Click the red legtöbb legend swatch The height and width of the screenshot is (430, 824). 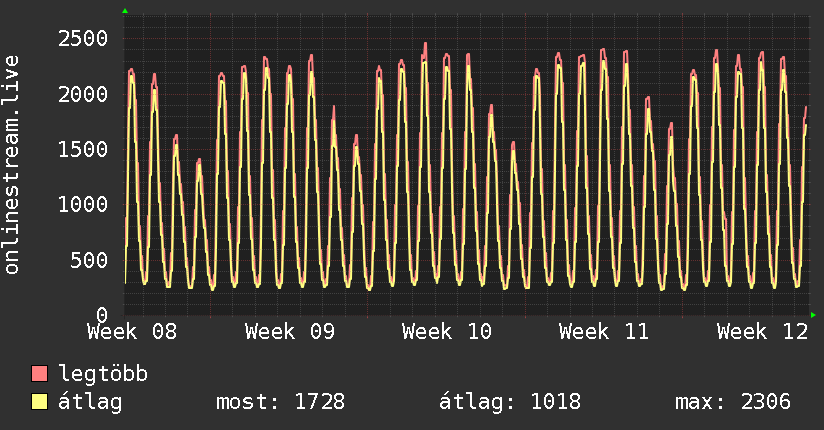[40, 374]
